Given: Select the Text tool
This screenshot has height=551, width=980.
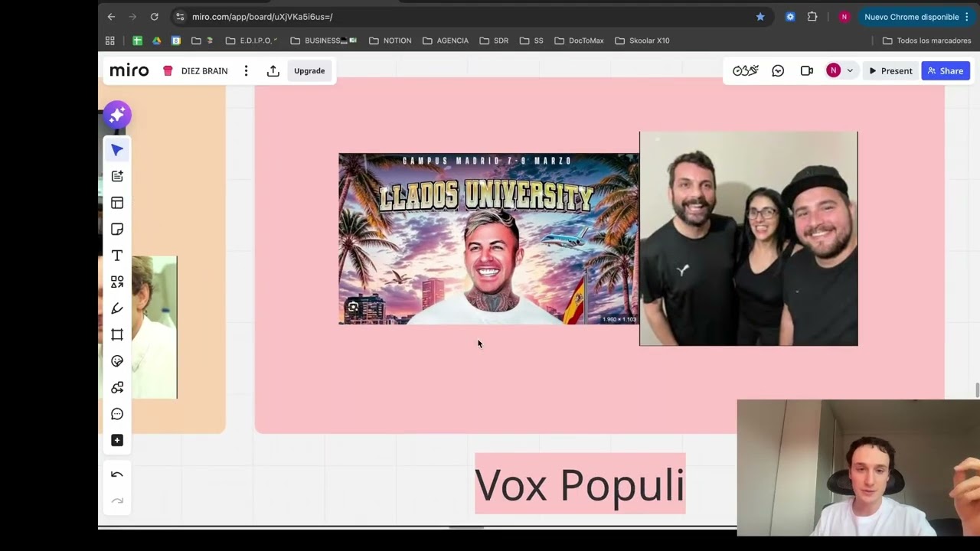Looking at the screenshot, I should [117, 256].
